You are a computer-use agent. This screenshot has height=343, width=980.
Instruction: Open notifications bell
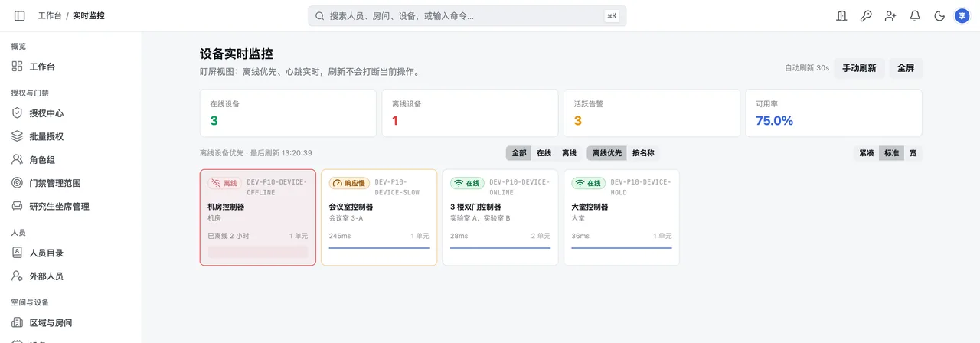[x=915, y=15]
